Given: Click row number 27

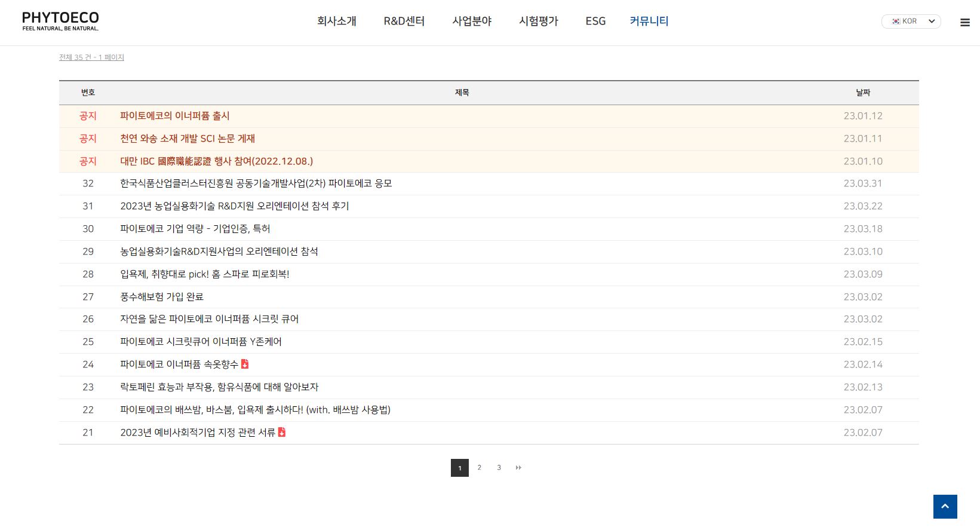Looking at the screenshot, I should (x=88, y=297).
